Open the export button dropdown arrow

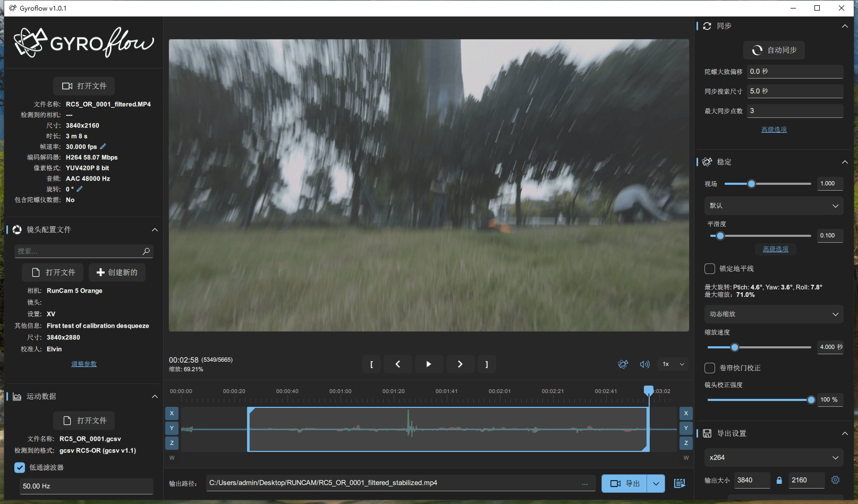656,484
